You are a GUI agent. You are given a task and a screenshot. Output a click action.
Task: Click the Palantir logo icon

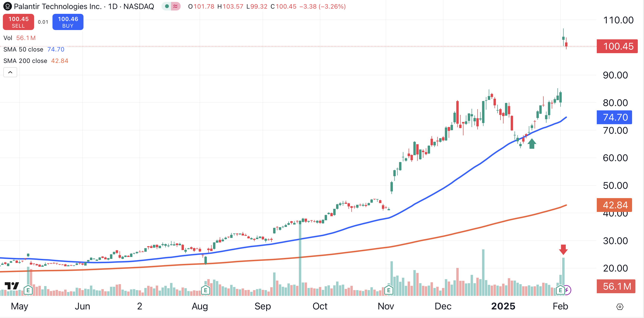point(7,6)
